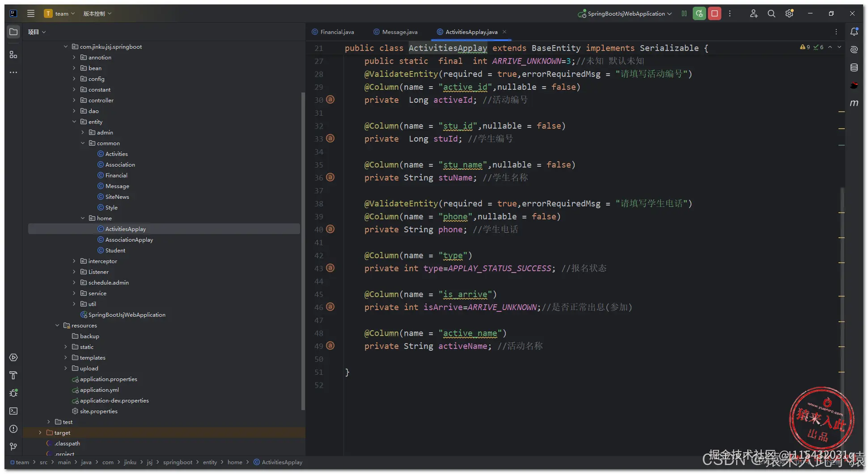Click the entity breadcrumb segment
This screenshot has height=474, width=868.
pos(210,462)
